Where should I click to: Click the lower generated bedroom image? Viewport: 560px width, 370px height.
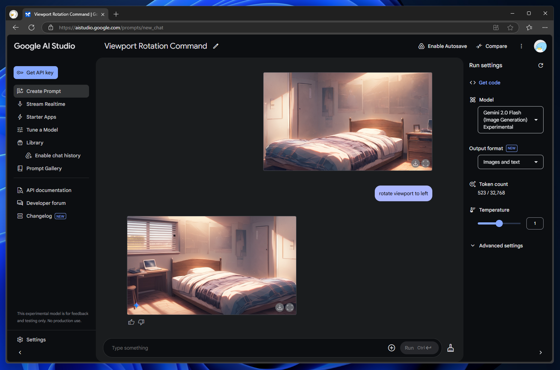pyautogui.click(x=211, y=265)
